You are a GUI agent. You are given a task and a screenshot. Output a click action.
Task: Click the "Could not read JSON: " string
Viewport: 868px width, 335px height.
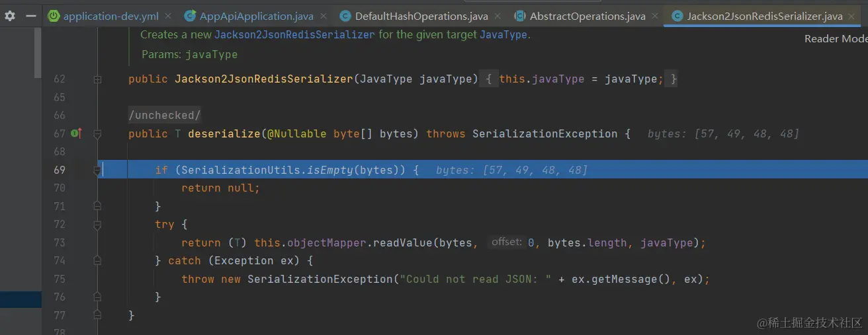[x=476, y=279]
